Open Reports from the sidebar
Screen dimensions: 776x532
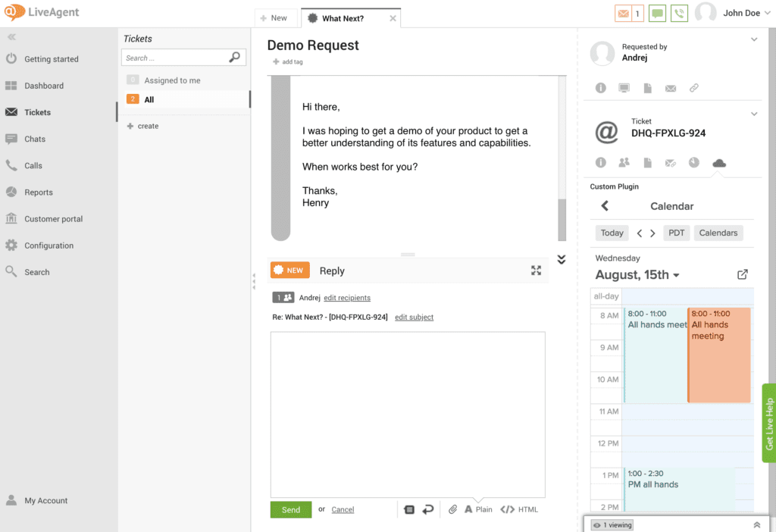(37, 192)
